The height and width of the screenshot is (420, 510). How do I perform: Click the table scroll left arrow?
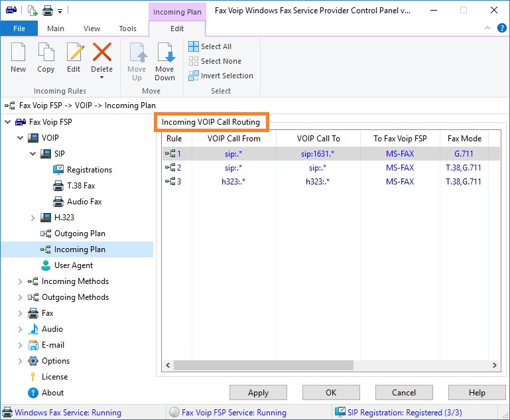[168, 366]
